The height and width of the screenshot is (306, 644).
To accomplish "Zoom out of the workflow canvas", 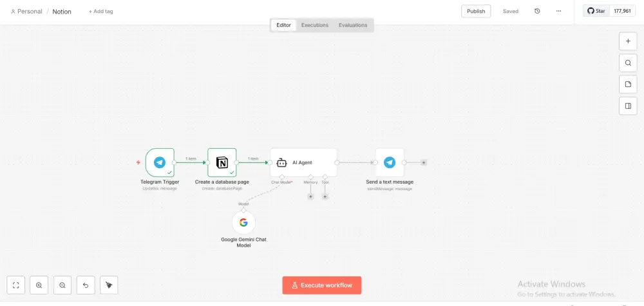I will tap(62, 285).
